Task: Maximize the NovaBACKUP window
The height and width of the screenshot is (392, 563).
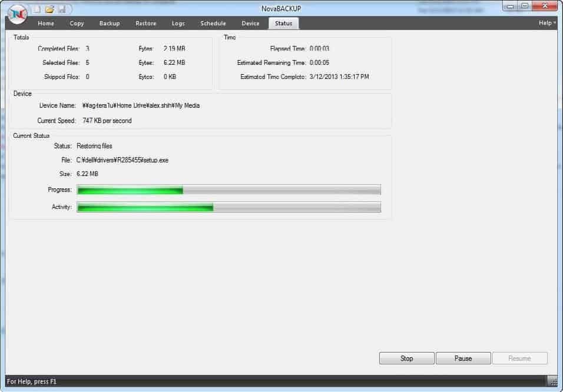Action: (x=525, y=6)
